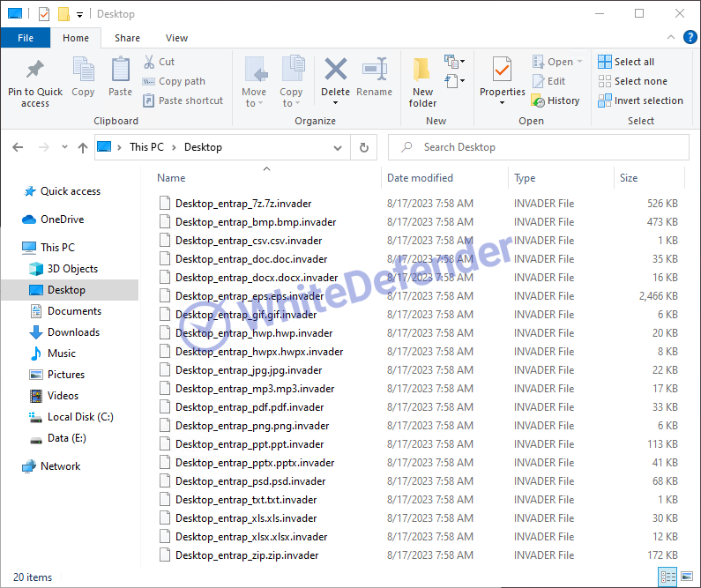
Task: Click the Invert selection icon
Action: pyautogui.click(x=604, y=100)
